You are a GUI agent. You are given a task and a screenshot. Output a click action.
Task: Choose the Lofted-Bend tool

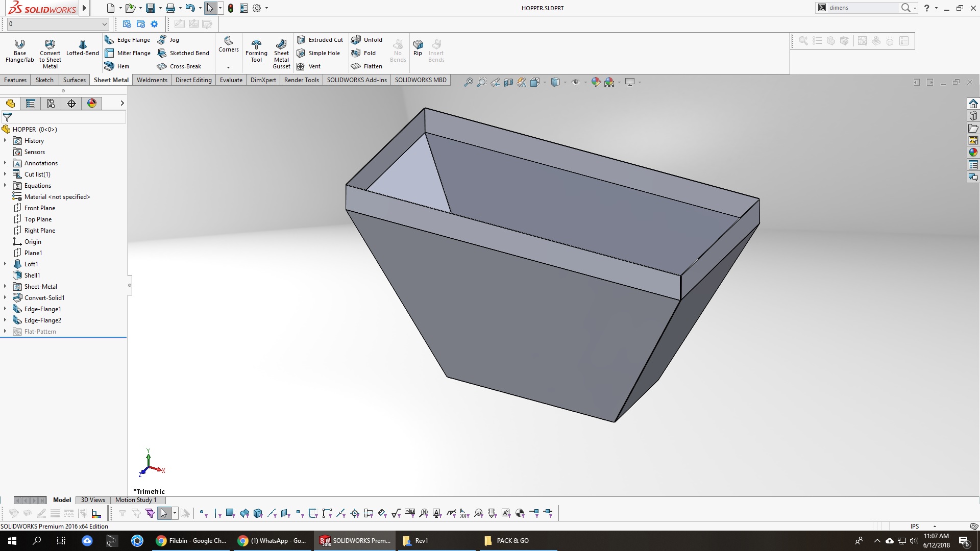point(83,48)
